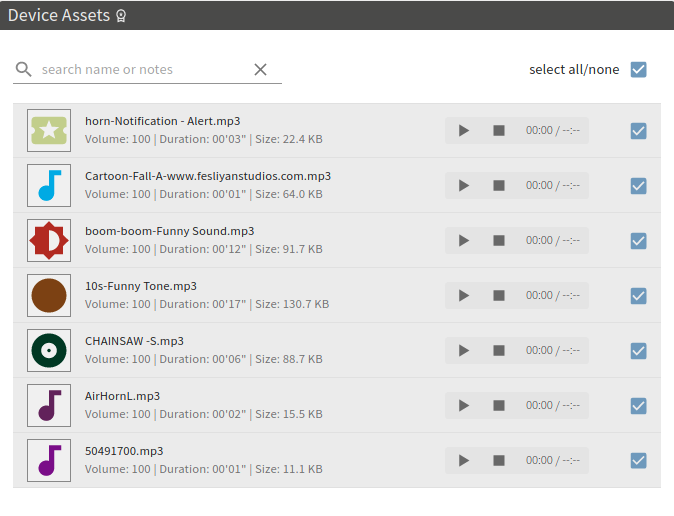This screenshot has width=674, height=516.
Task: Stop boom-boom-Funny Sound playback
Action: (x=498, y=240)
